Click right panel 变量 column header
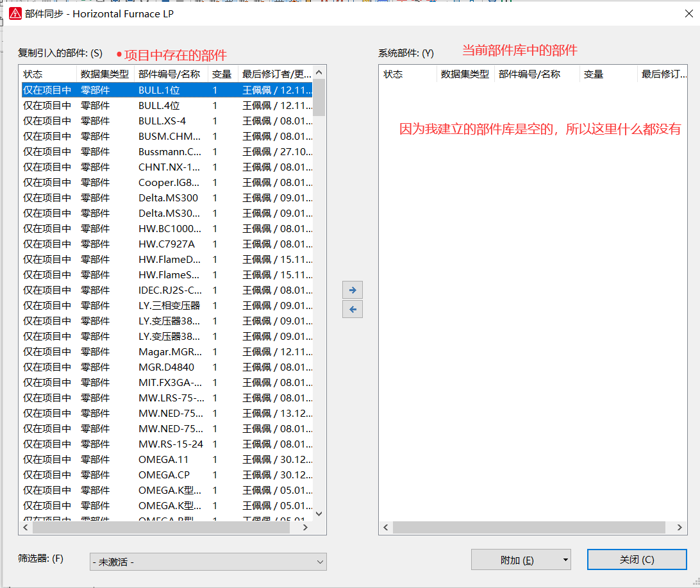Image resolution: width=700 pixels, height=588 pixels. [x=608, y=74]
